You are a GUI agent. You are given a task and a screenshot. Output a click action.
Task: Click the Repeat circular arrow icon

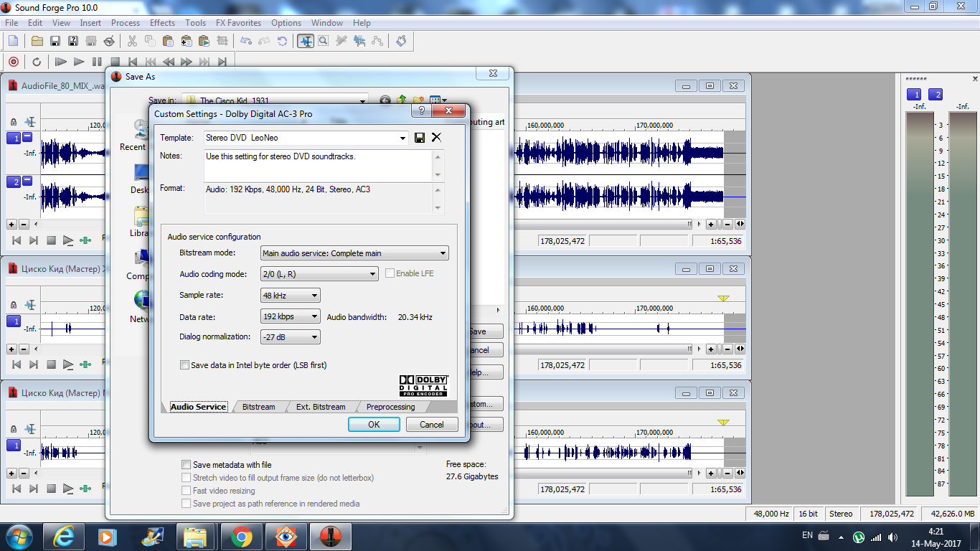pyautogui.click(x=282, y=41)
